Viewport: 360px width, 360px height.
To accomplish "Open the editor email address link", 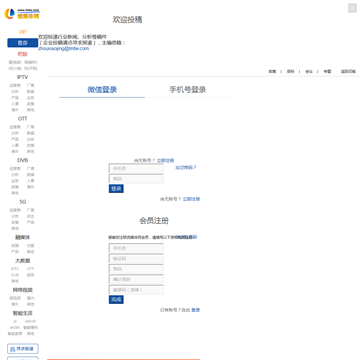I will (x=64, y=48).
